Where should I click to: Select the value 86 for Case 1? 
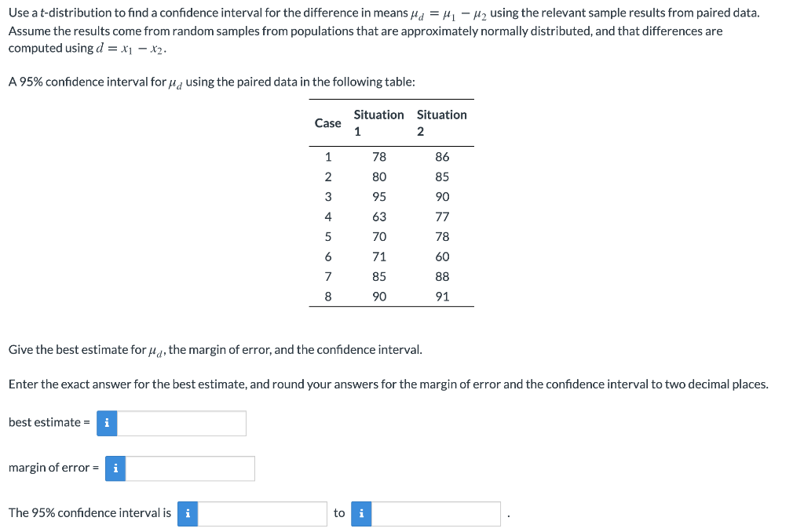(x=442, y=157)
